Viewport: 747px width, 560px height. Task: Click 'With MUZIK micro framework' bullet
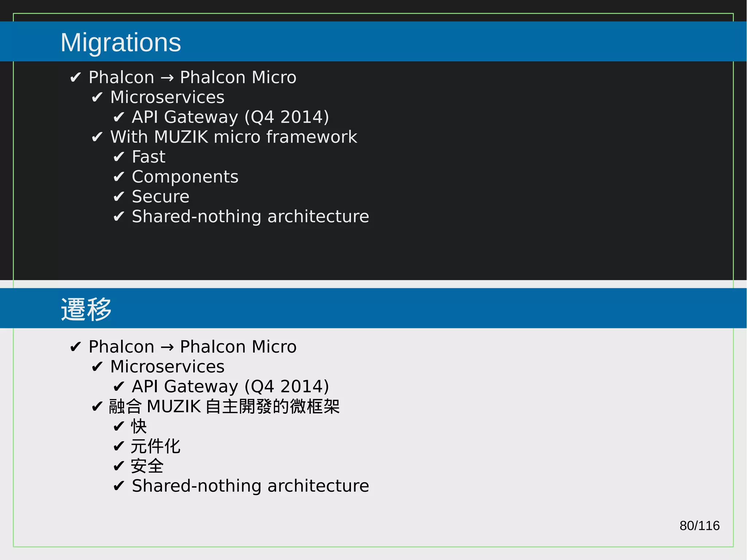coord(234,137)
